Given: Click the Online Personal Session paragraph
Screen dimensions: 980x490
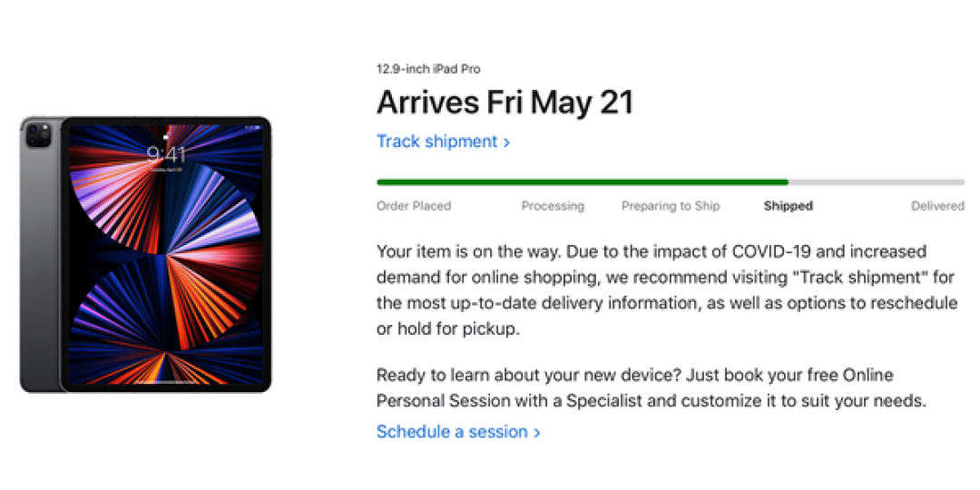Looking at the screenshot, I should [651, 387].
